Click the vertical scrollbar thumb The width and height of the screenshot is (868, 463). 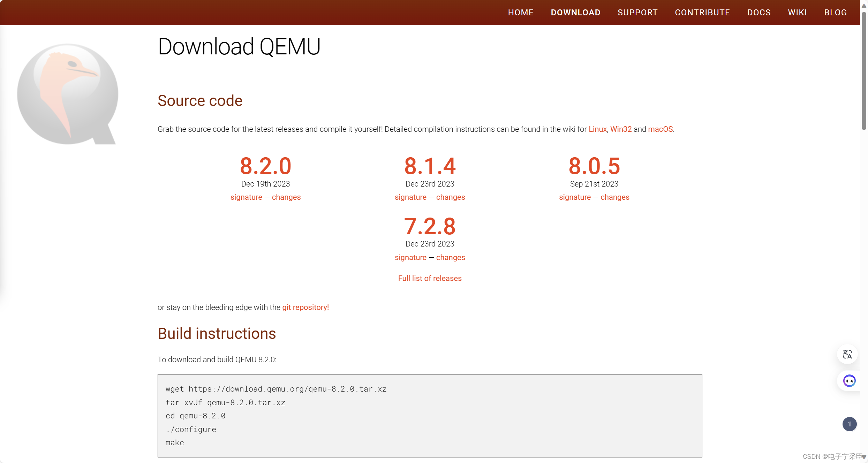click(864, 71)
